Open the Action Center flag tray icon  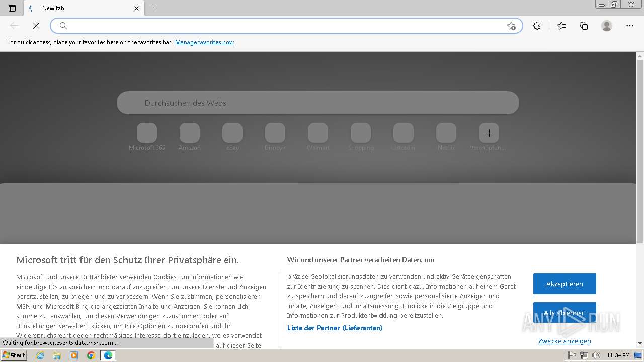(572, 355)
